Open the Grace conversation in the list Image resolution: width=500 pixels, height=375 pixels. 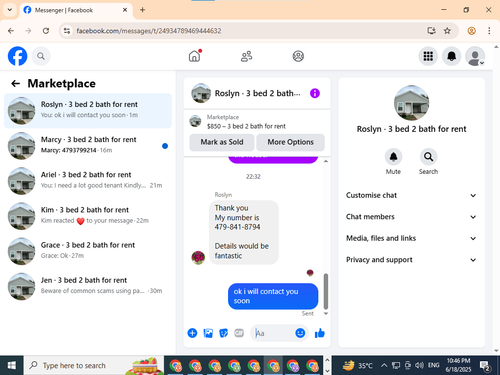88,251
